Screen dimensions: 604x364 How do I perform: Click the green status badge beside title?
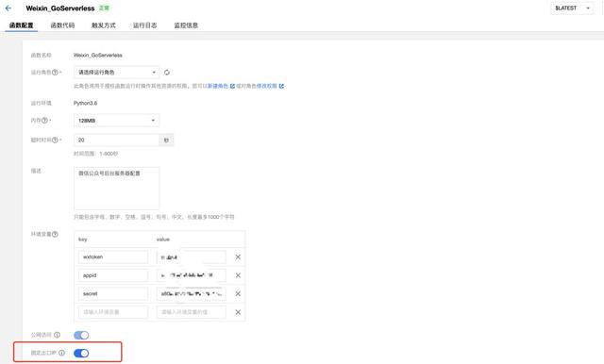pyautogui.click(x=104, y=8)
